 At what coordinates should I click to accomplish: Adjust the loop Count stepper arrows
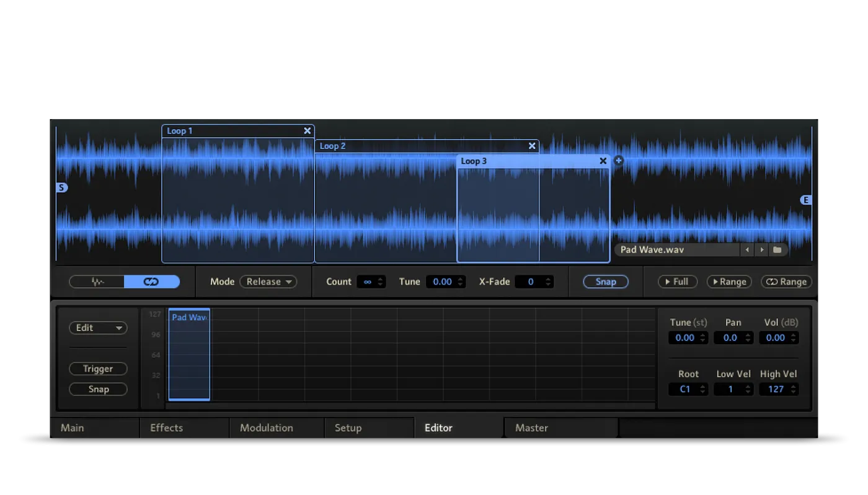(x=381, y=282)
